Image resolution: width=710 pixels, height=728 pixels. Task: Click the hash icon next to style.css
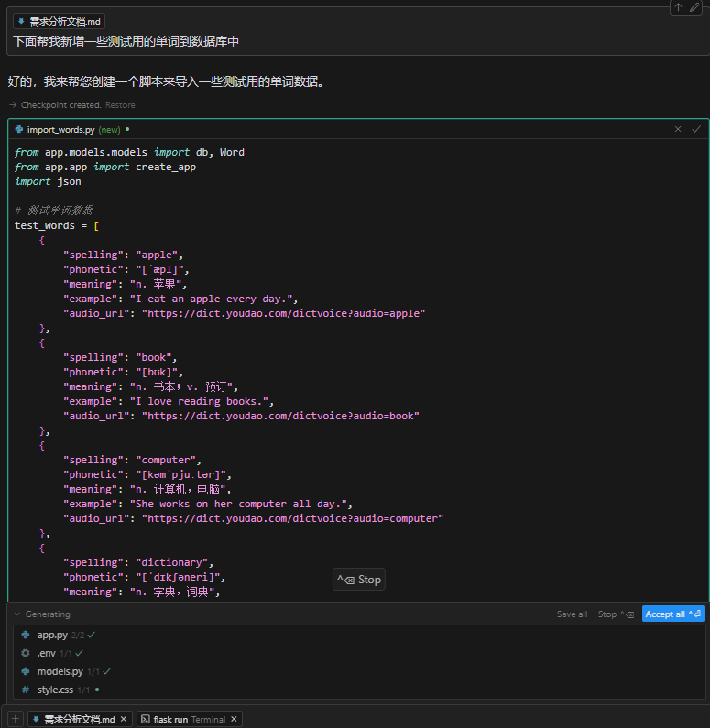(x=26, y=690)
